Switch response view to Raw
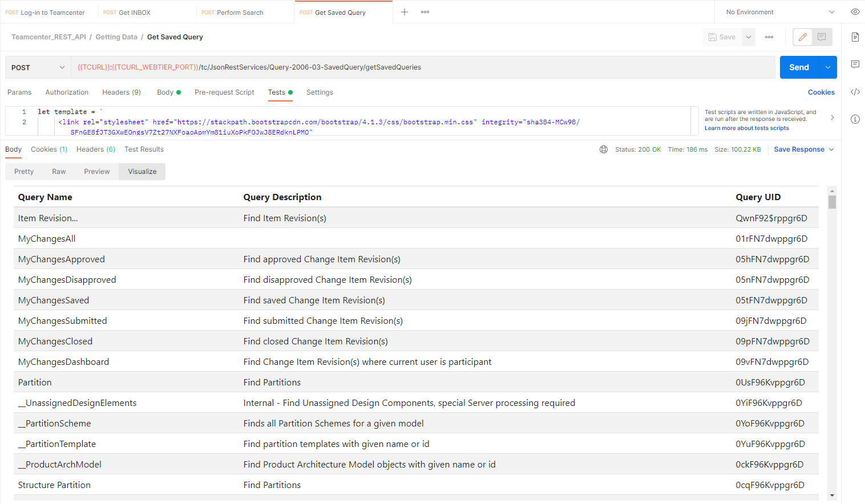The width and height of the screenshot is (865, 504). coord(59,172)
